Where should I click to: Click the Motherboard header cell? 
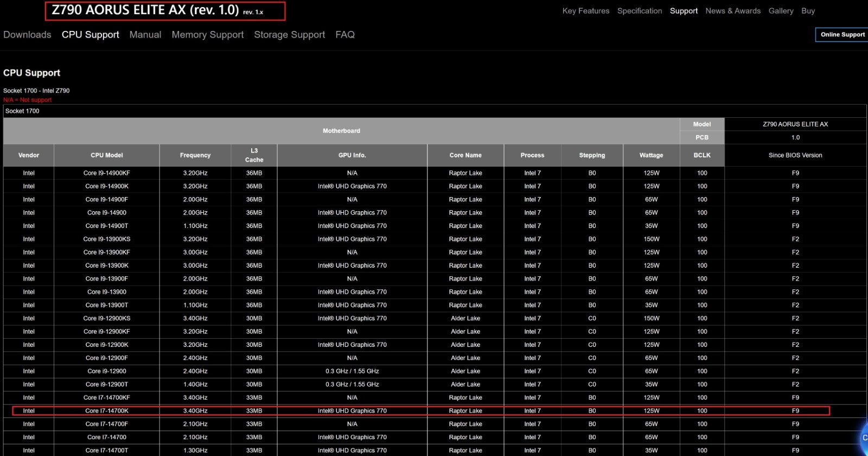tap(341, 131)
